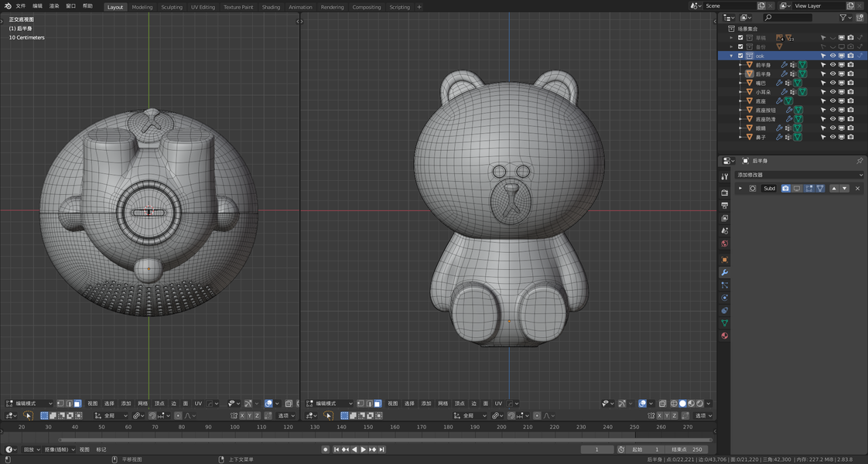Open the 标记 menu in timeline
This screenshot has height=464, width=868.
coord(101,449)
